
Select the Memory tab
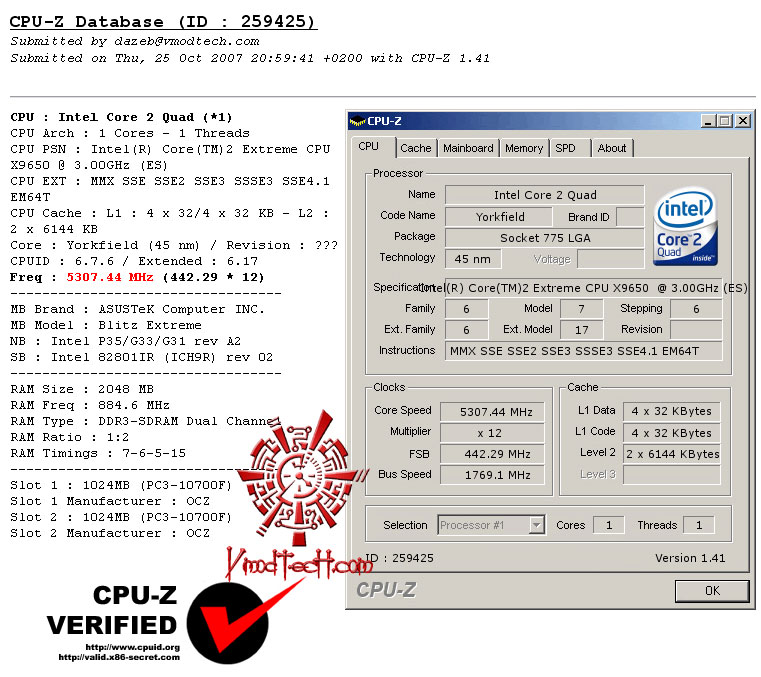pyautogui.click(x=524, y=148)
